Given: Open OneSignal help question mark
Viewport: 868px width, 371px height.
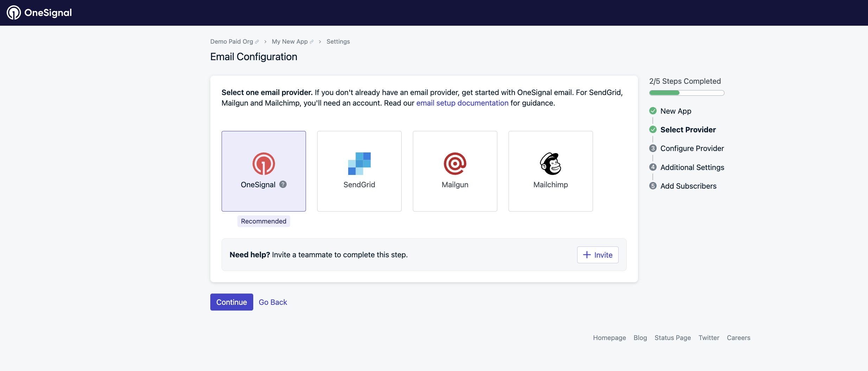Looking at the screenshot, I should click(x=283, y=184).
